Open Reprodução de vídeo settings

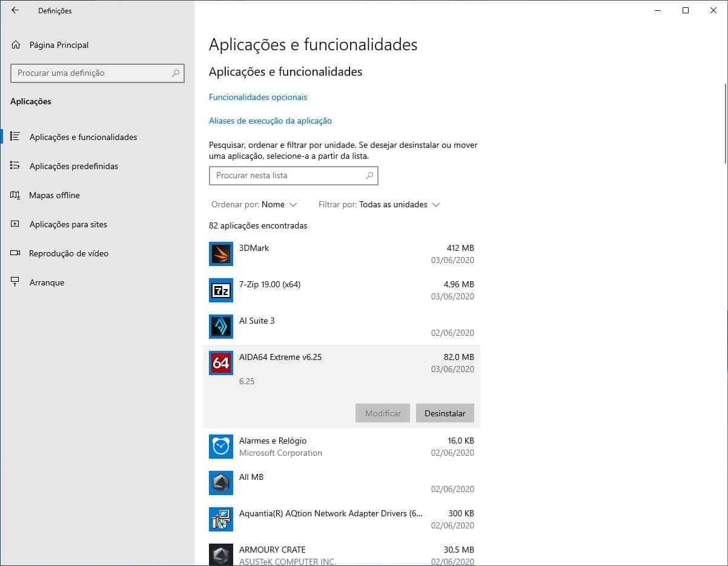(69, 253)
